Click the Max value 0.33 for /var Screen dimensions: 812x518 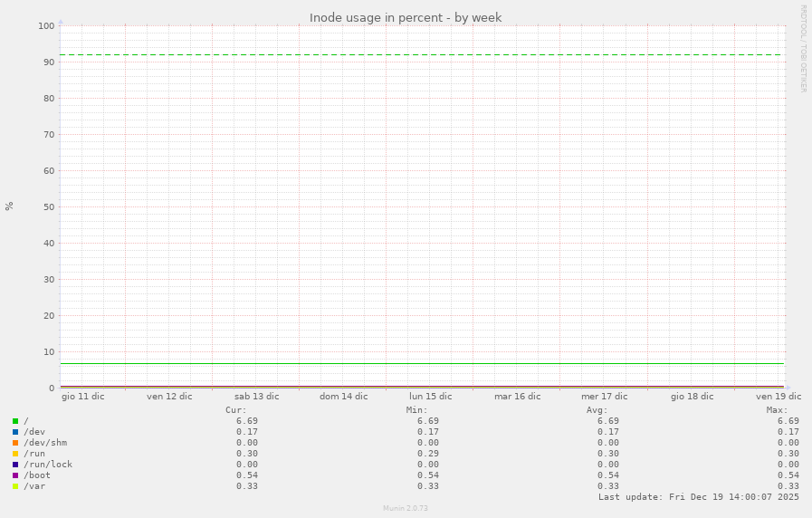point(788,486)
